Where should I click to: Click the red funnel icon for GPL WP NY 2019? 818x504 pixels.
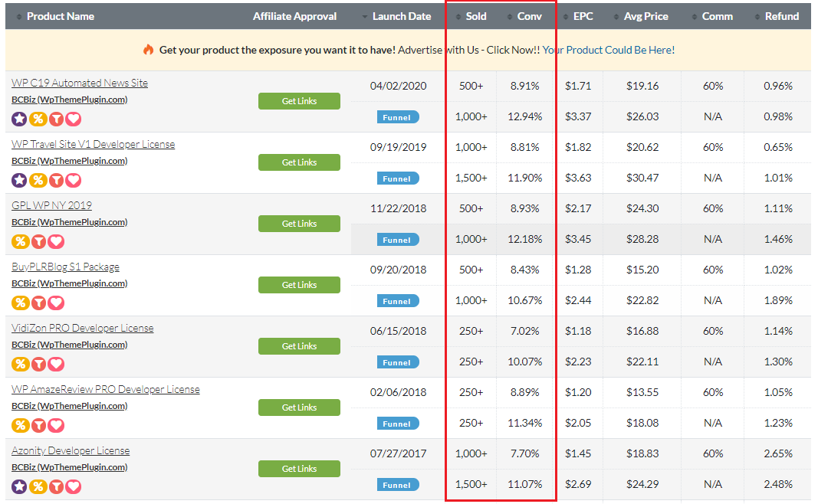click(38, 241)
